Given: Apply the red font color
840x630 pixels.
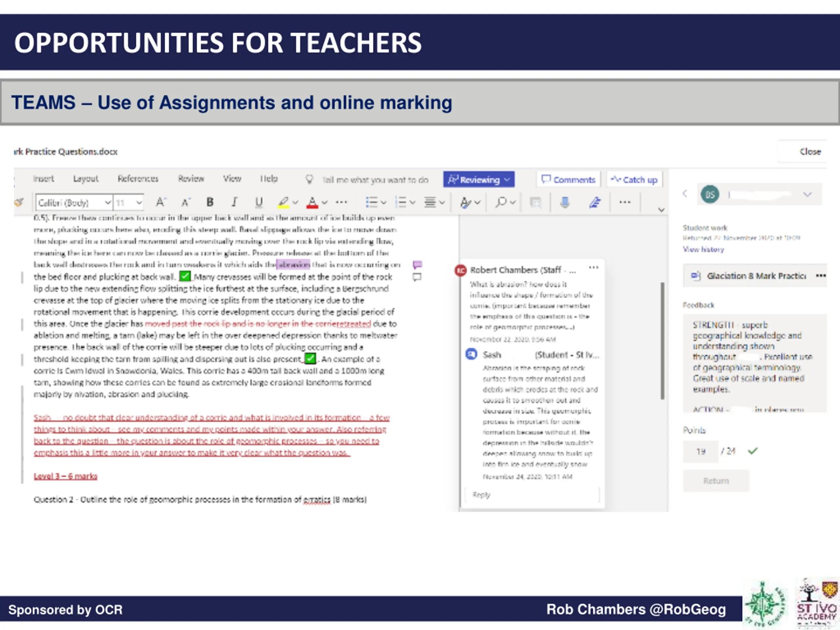Looking at the screenshot, I should [x=312, y=202].
